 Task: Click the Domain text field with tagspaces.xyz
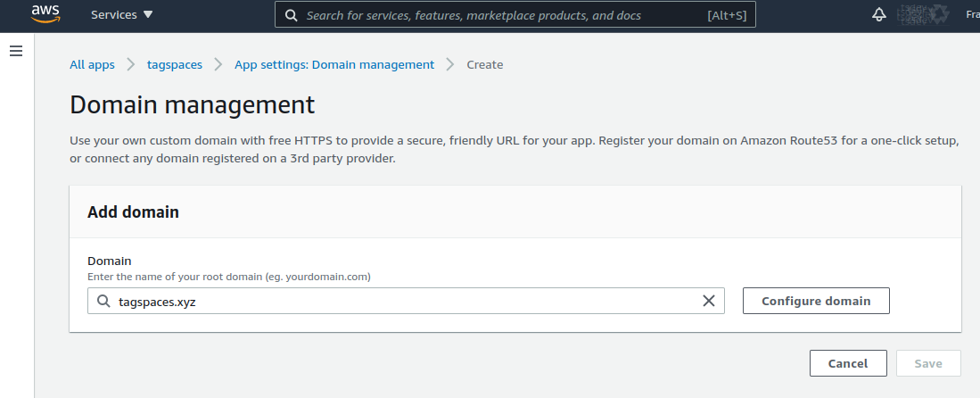(x=406, y=301)
